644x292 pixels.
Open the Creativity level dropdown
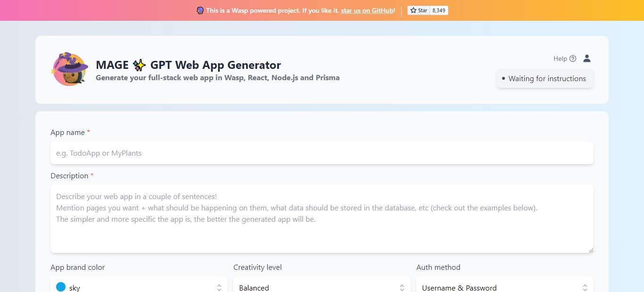pyautogui.click(x=322, y=287)
